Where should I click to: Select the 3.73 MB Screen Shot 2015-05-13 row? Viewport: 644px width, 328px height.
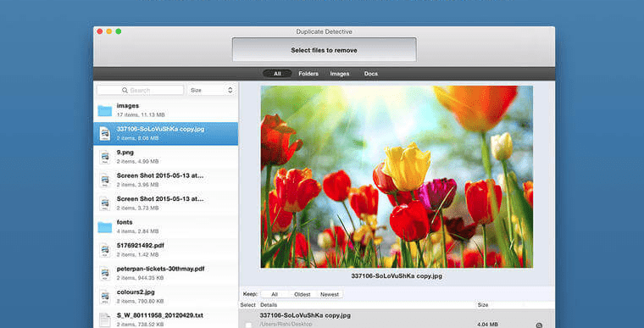166,203
